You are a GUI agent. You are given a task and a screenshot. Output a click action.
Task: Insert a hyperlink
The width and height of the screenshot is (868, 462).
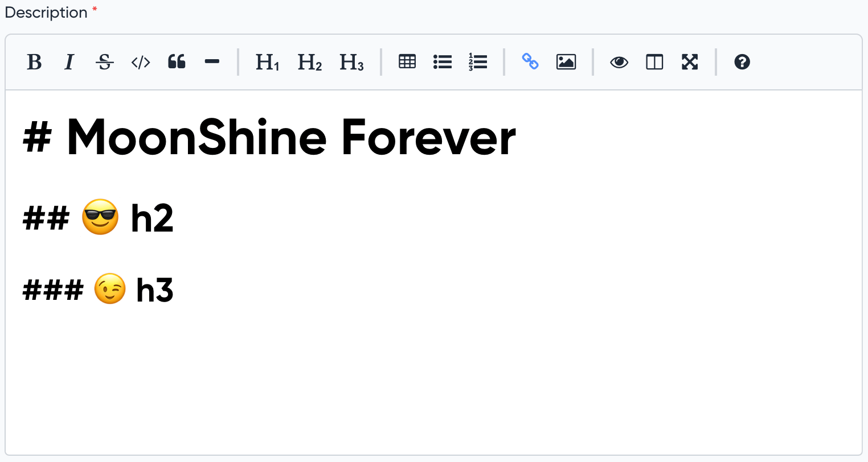(x=530, y=61)
